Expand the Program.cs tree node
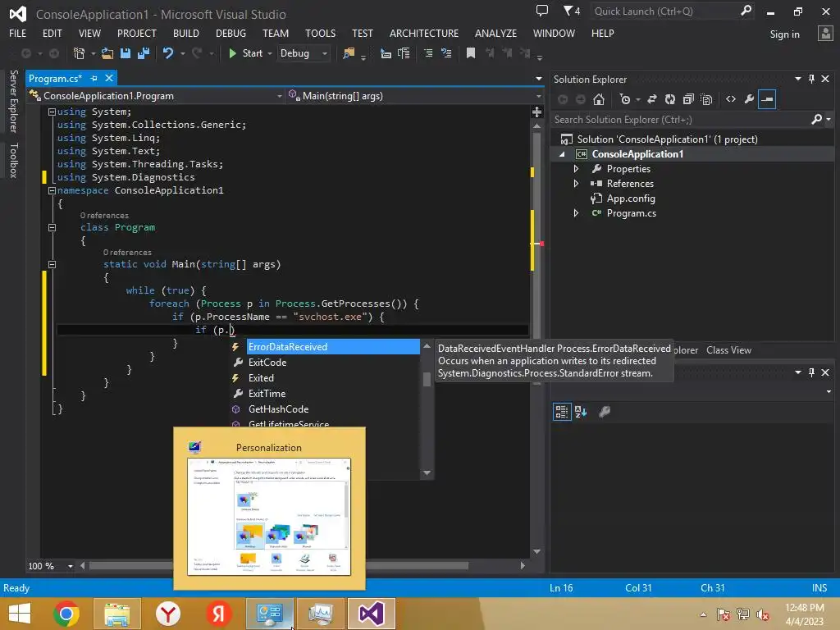The height and width of the screenshot is (630, 840). [x=577, y=213]
